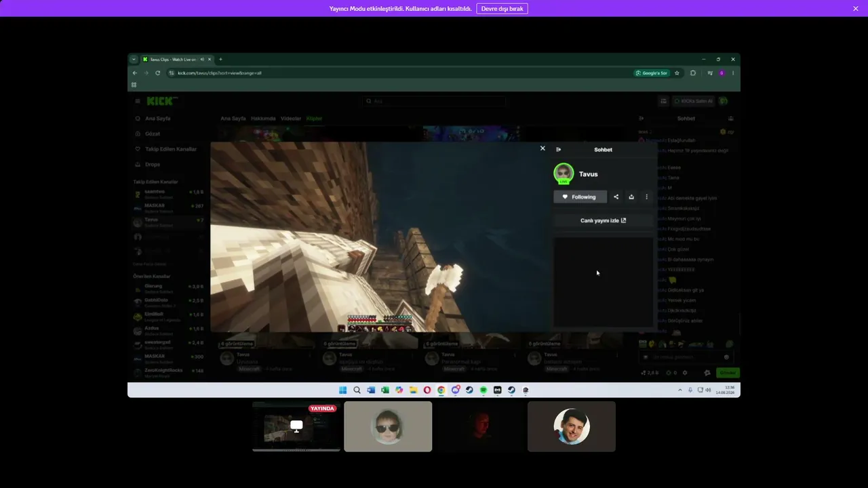Viewport: 868px width, 488px height.
Task: Switch to the channel's 'Videolar' tab
Action: [x=291, y=119]
